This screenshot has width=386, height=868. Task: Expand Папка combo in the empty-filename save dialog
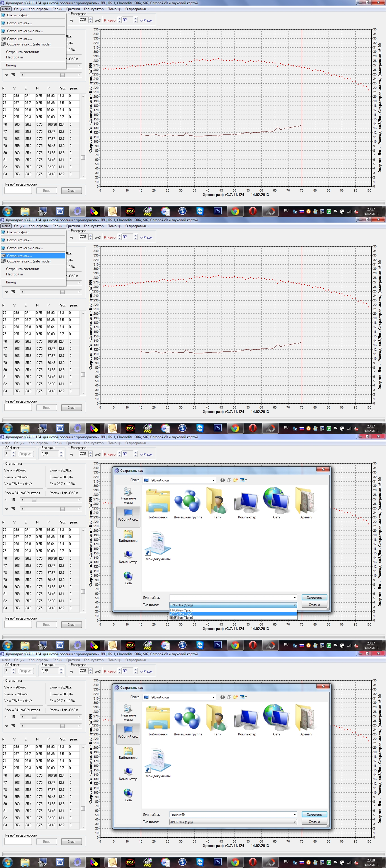pos(213,480)
